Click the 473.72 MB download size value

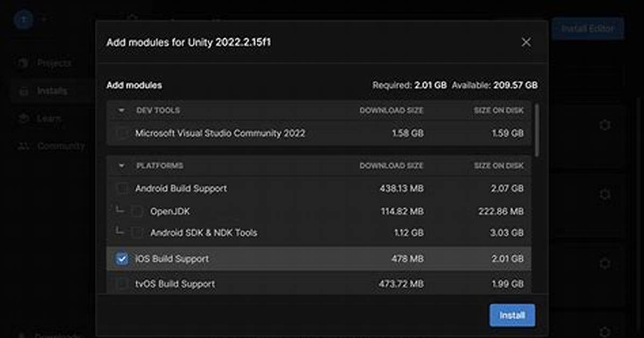pyautogui.click(x=401, y=284)
